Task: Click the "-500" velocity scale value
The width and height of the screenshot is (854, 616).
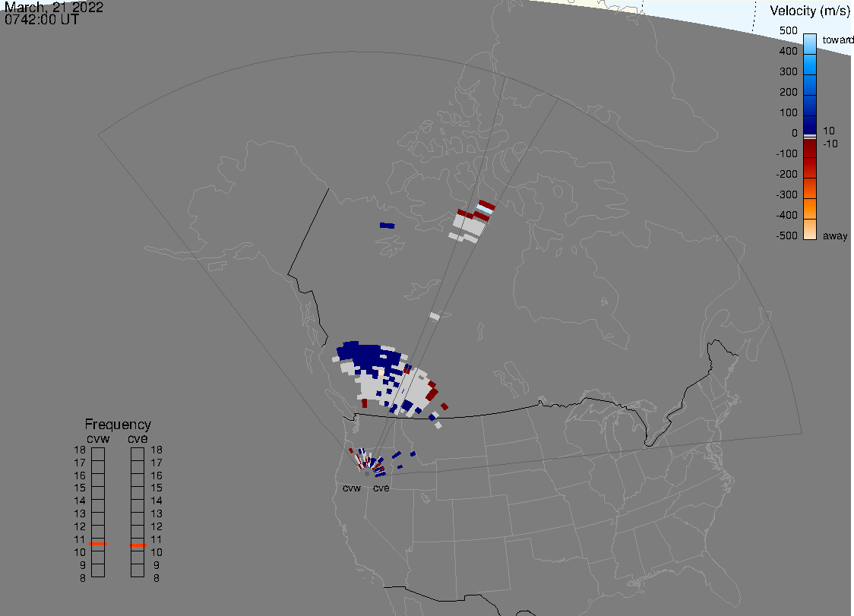Action: [786, 235]
